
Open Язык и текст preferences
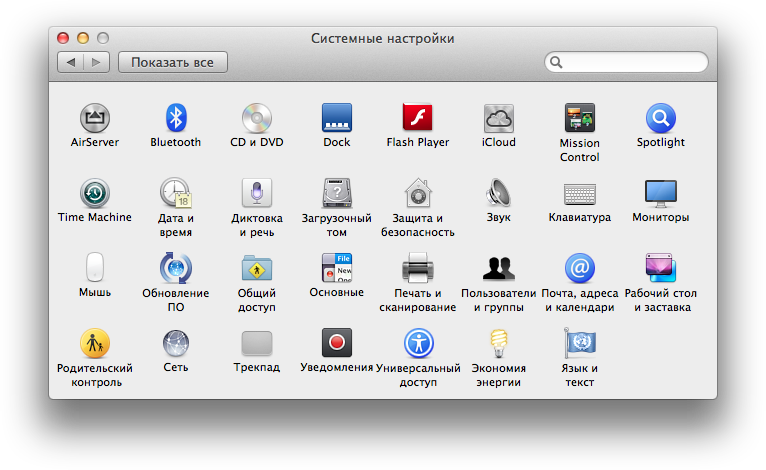[579, 343]
